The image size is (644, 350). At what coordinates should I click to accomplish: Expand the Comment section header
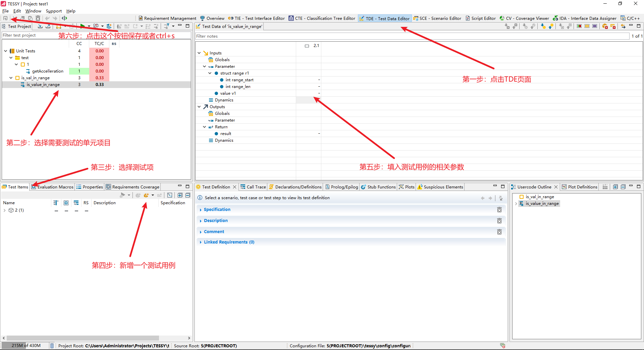pyautogui.click(x=214, y=232)
